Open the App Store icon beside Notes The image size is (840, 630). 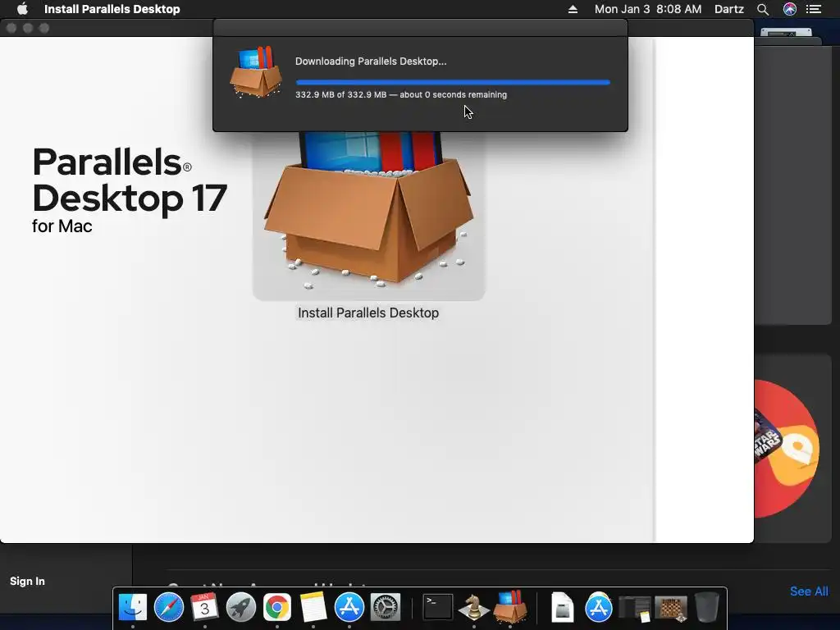349,608
